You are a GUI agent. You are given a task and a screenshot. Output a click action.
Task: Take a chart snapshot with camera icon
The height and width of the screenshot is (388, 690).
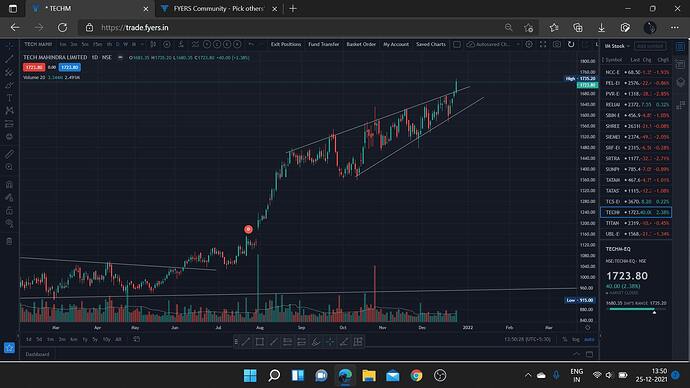point(557,44)
